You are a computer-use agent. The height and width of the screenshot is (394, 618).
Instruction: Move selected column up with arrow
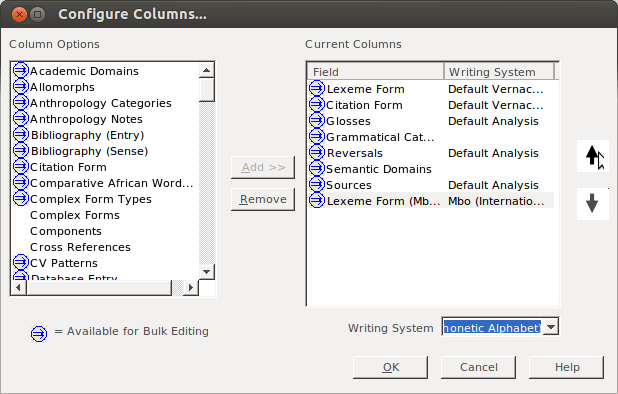pyautogui.click(x=592, y=156)
